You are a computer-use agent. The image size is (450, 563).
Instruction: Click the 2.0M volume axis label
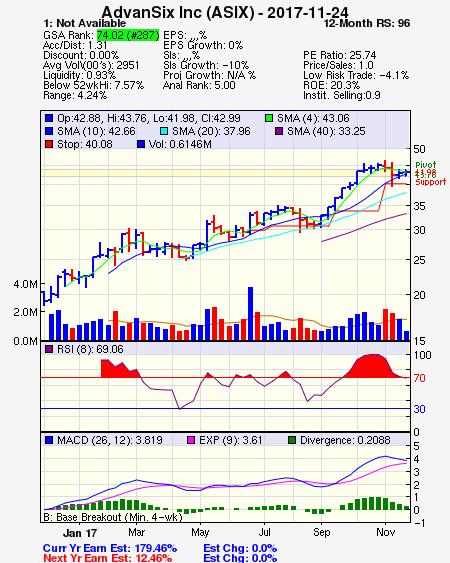coord(25,312)
